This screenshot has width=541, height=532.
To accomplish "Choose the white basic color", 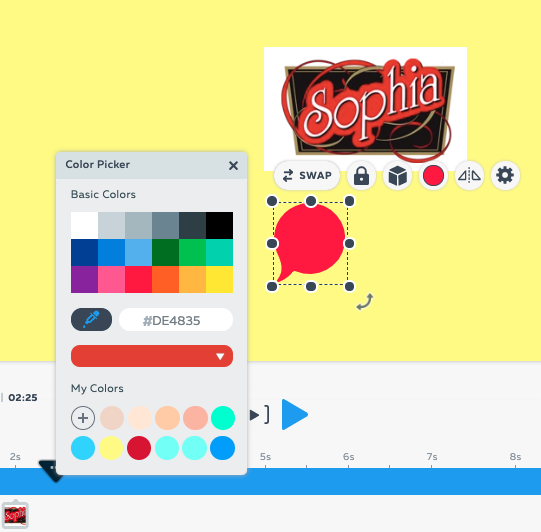I will [85, 225].
